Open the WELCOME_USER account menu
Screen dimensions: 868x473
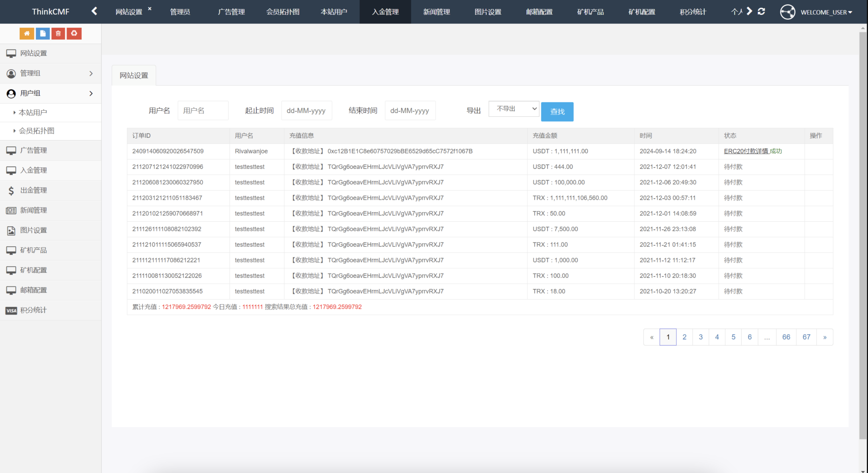(x=826, y=12)
